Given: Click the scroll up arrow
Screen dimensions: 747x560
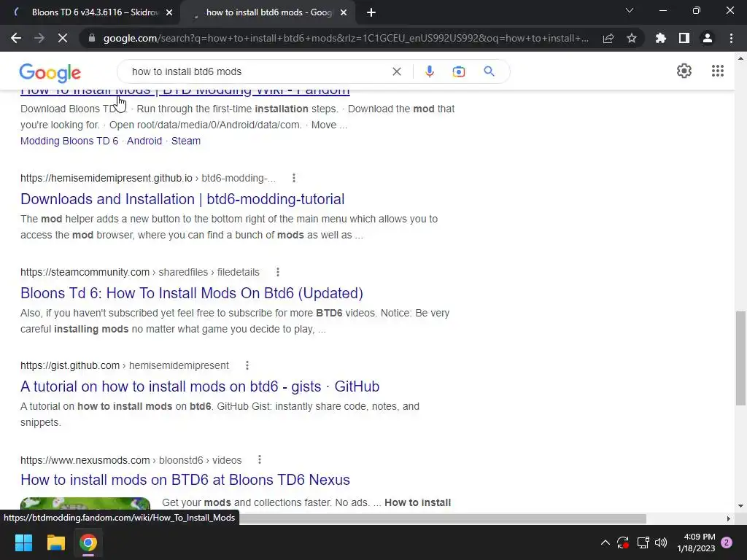Looking at the screenshot, I should (x=740, y=58).
